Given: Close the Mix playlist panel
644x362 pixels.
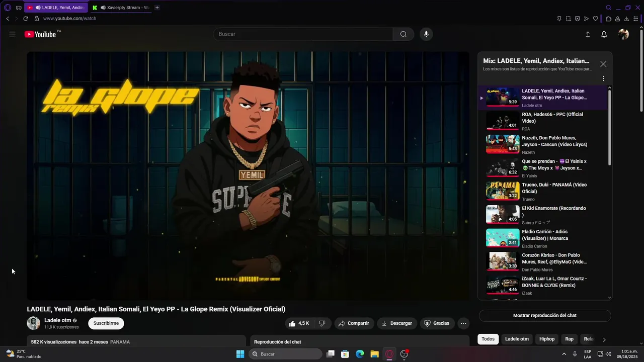Looking at the screenshot, I should click(603, 64).
